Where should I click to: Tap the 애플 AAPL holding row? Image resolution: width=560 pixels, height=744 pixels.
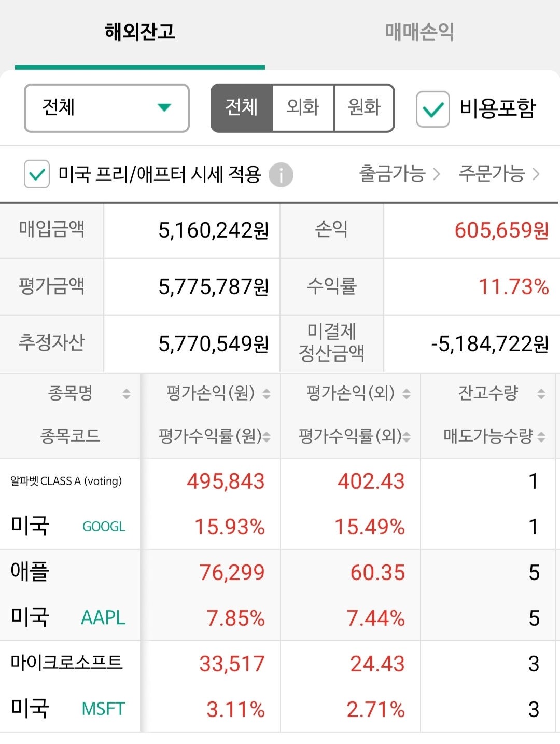coord(70,594)
